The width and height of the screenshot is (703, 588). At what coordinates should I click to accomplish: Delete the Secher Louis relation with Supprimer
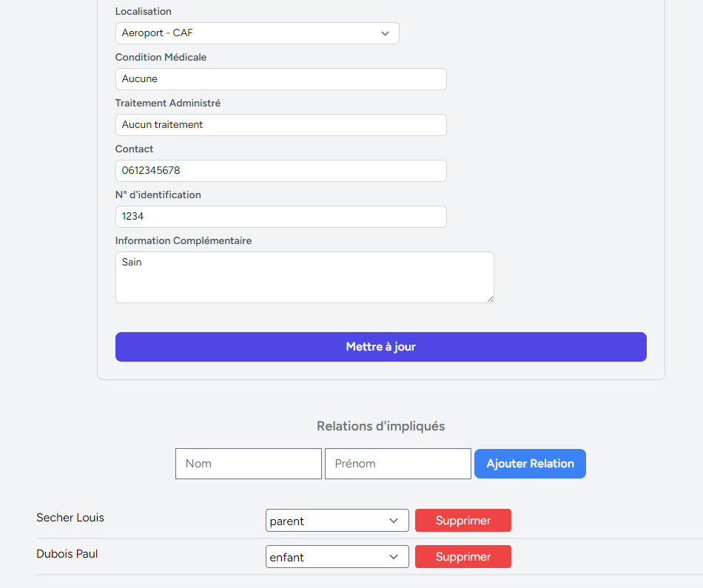(x=462, y=521)
